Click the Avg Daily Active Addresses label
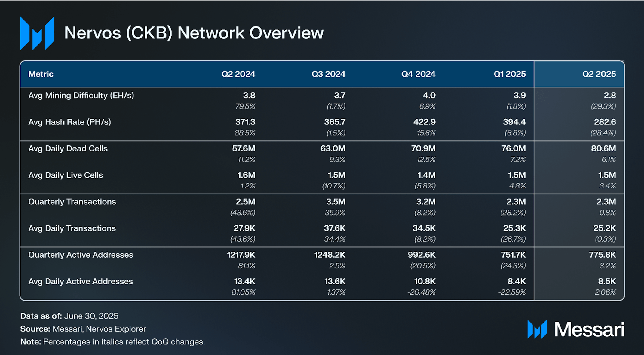The image size is (644, 355). 81,281
